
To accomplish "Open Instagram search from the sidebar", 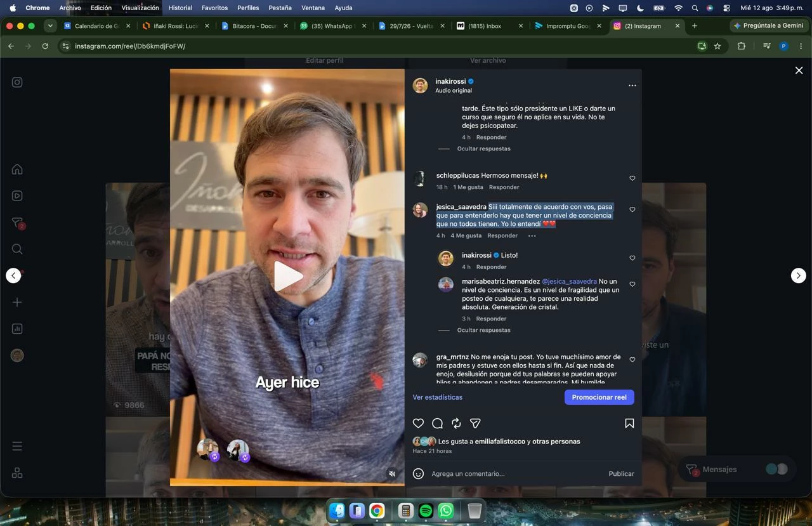I will tap(17, 249).
